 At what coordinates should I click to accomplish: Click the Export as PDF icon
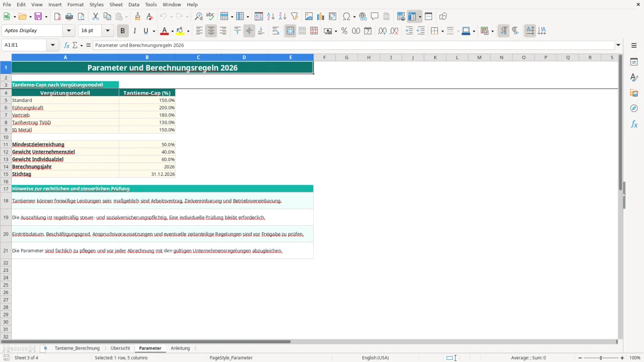point(57,17)
